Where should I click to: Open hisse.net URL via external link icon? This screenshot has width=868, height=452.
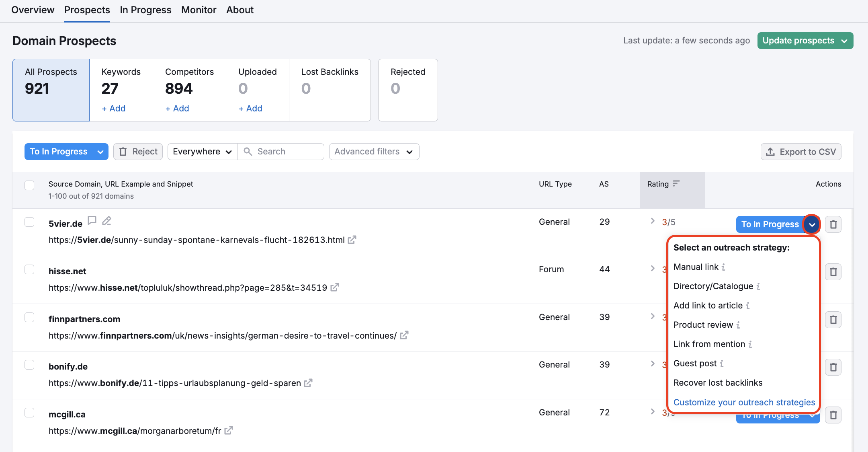[335, 287]
